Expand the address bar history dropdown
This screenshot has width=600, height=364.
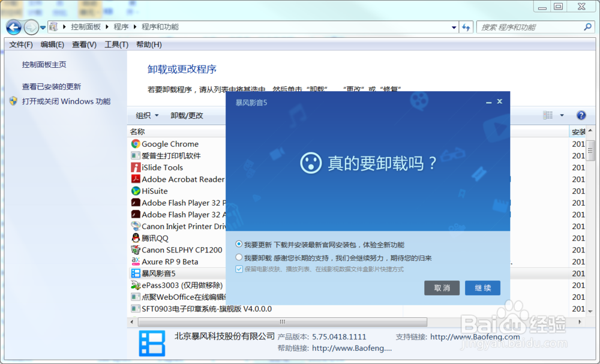tap(454, 27)
